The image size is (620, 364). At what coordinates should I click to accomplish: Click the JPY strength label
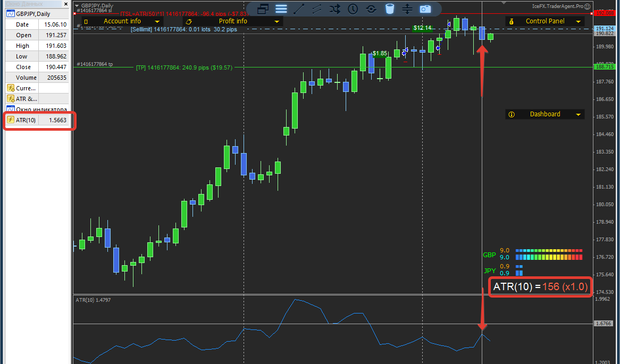(490, 270)
